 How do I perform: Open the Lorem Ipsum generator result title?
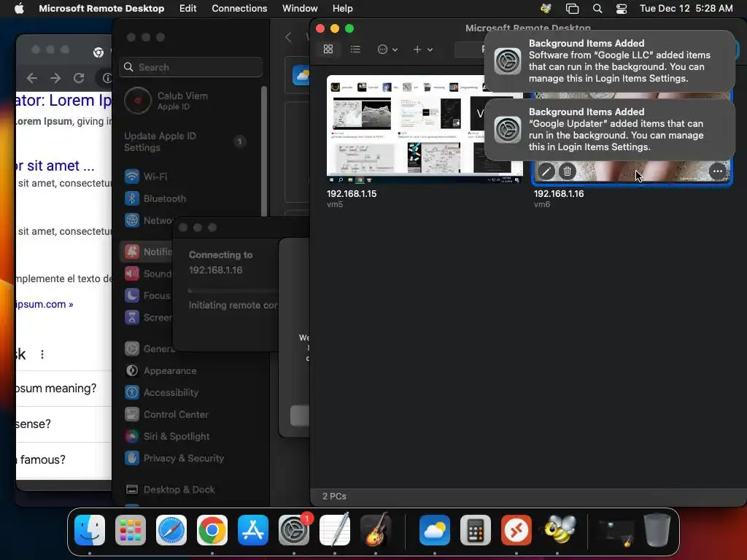[64, 101]
